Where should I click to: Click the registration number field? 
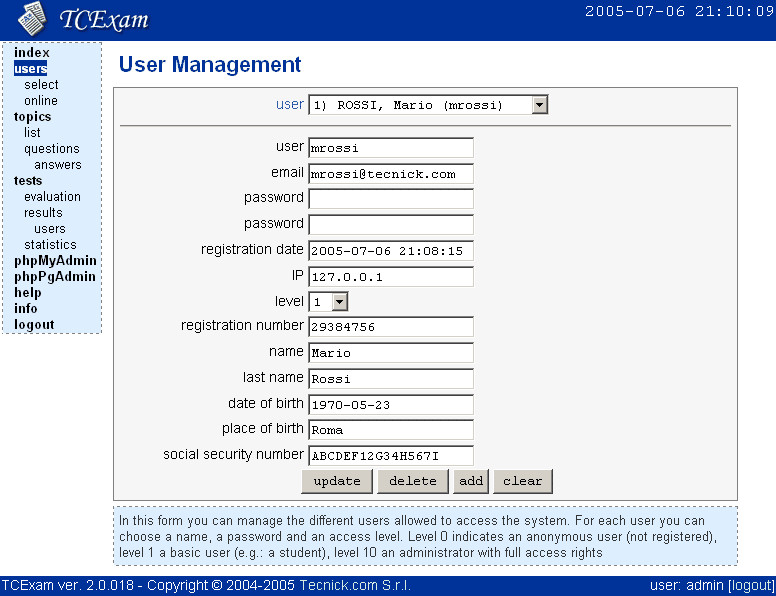click(390, 327)
